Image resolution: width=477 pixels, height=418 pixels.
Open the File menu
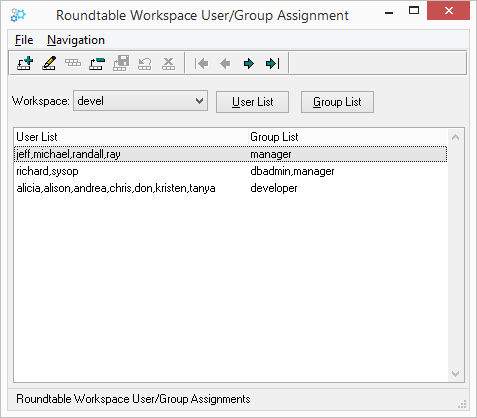(24, 40)
